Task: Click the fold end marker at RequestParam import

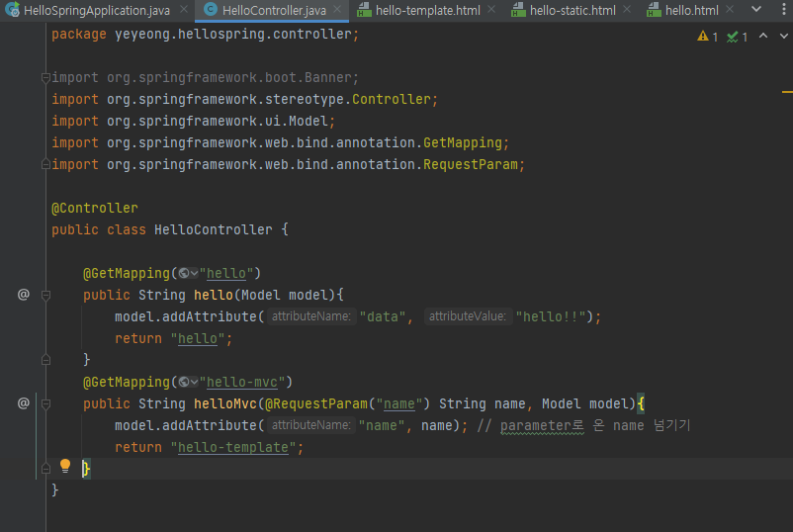Action: click(x=45, y=164)
